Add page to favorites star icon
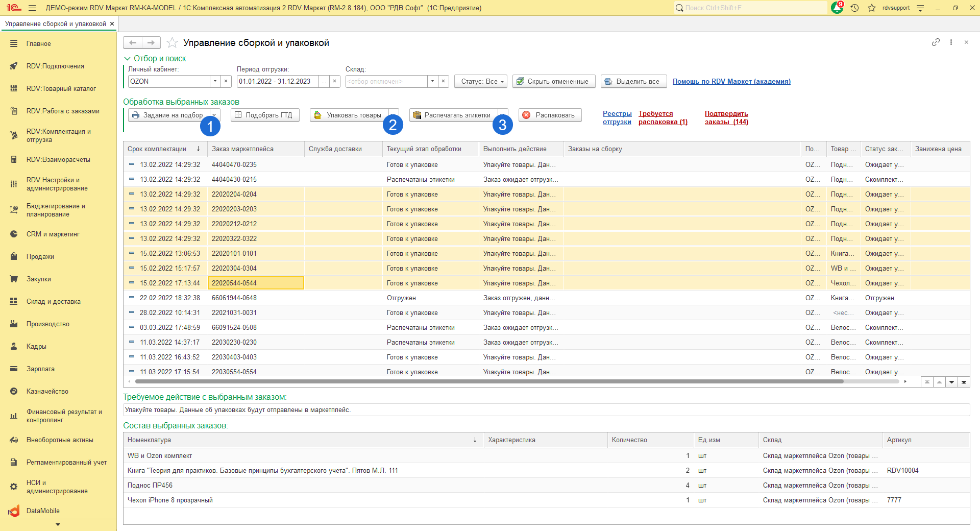Image resolution: width=980 pixels, height=531 pixels. (x=172, y=43)
